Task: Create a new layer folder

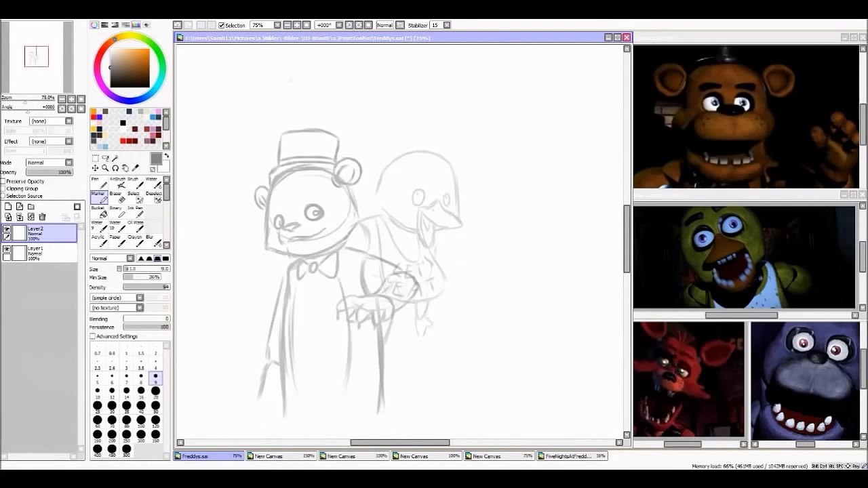Action: coord(31,207)
